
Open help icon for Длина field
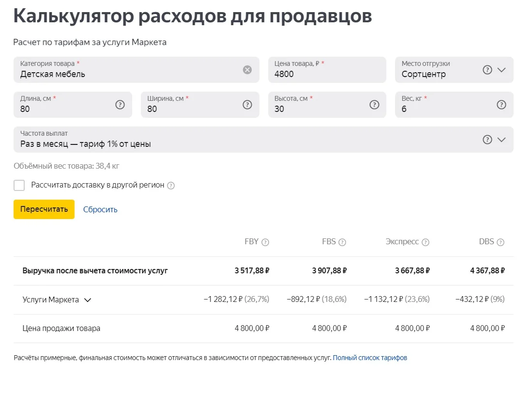coord(120,105)
